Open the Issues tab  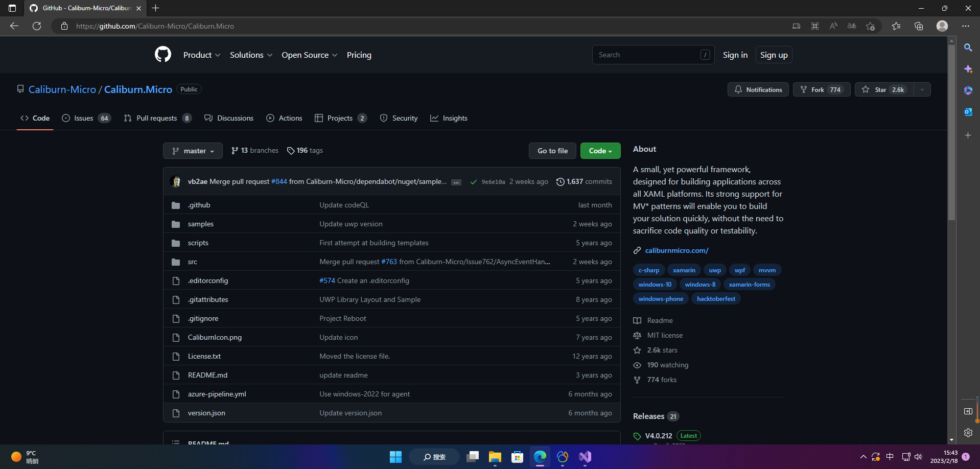tap(86, 118)
